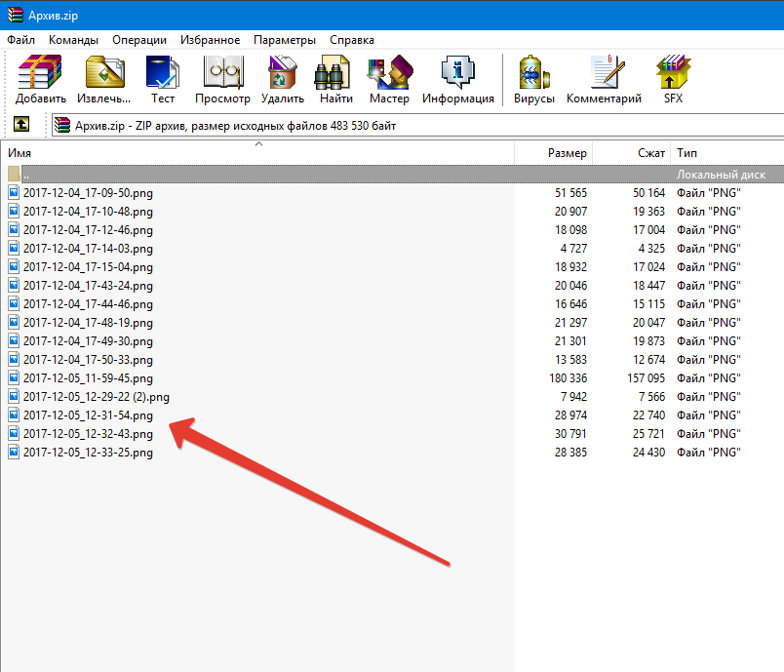The image size is (784, 672).
Task: Open the Файл menu
Action: (x=21, y=40)
